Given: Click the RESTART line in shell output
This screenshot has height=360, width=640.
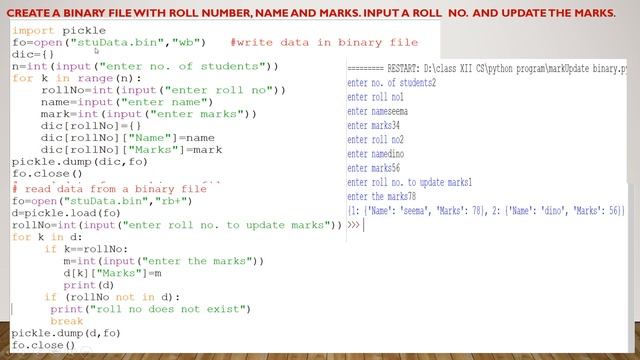Looking at the screenshot, I should [x=487, y=69].
